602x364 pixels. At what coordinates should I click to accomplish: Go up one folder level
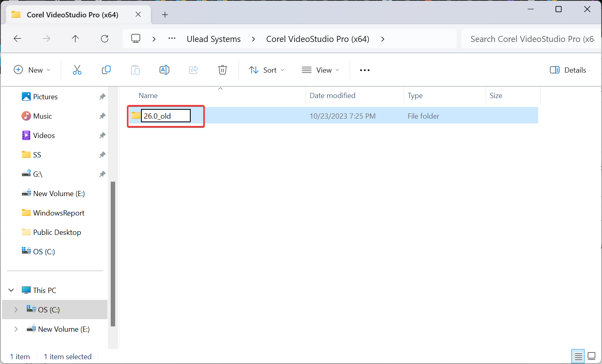coord(75,39)
